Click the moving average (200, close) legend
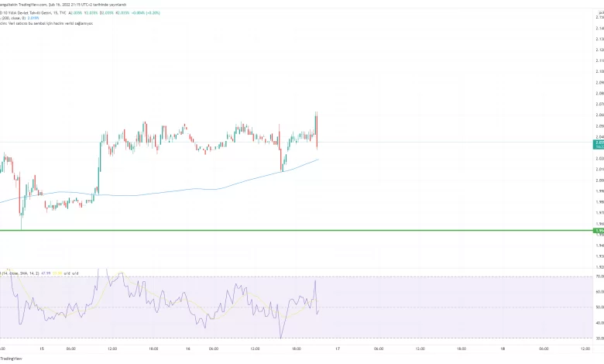Viewport: 604px width, 364px height. tap(19, 18)
